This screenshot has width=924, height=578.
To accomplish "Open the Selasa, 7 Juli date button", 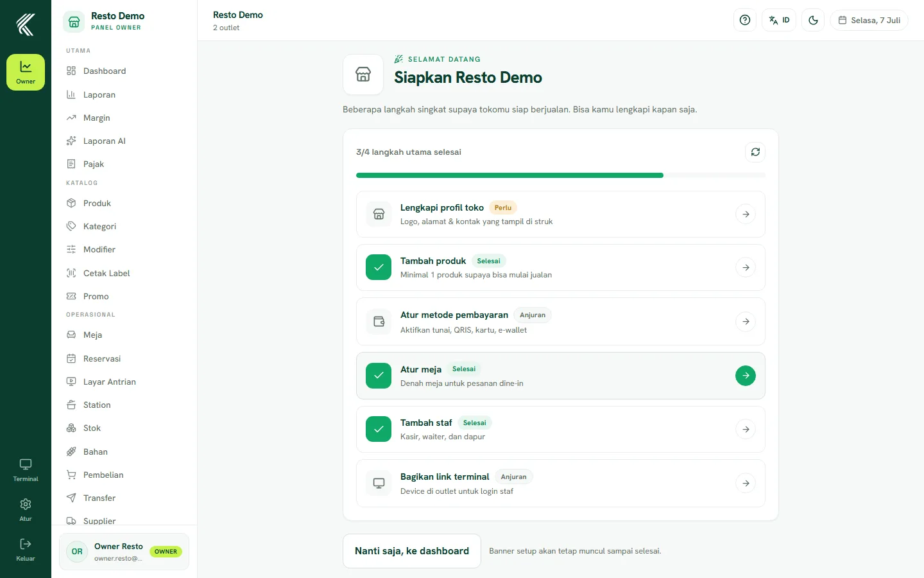I will pyautogui.click(x=869, y=20).
